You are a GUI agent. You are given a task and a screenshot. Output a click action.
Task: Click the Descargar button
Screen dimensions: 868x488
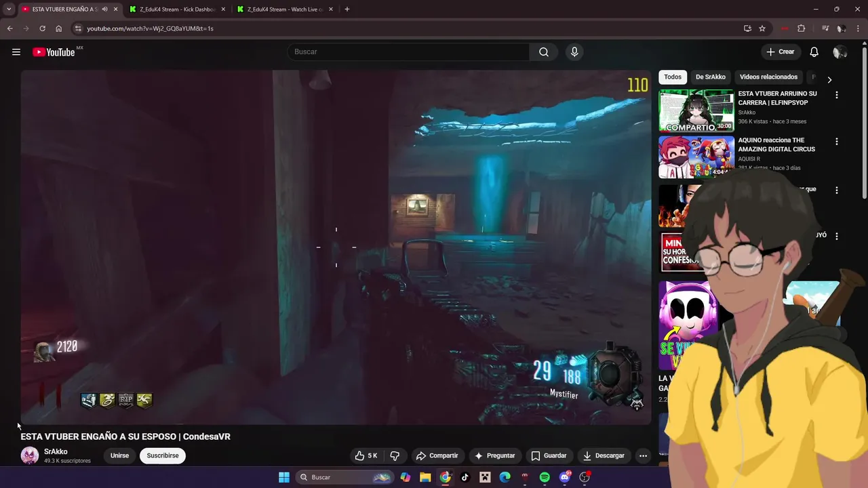604,455
